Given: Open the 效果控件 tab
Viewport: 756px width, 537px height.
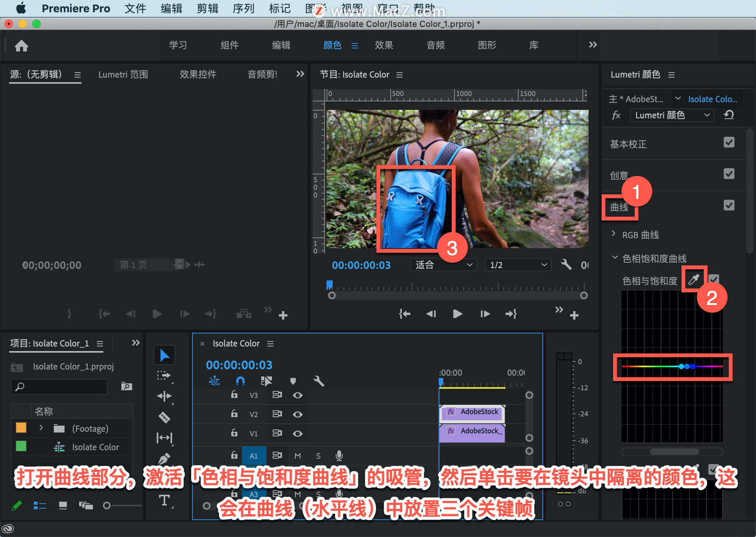Looking at the screenshot, I should pyautogui.click(x=198, y=74).
